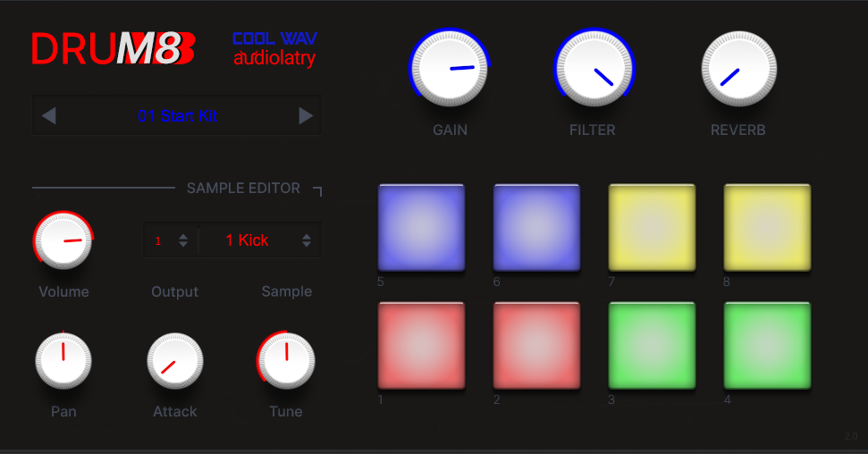Click the Volume knob in Sample Editor
This screenshot has height=454, width=868.
[63, 240]
